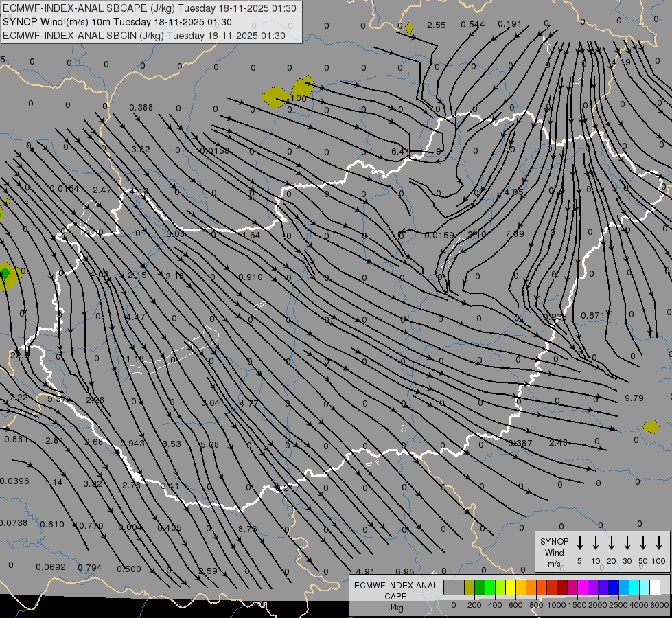The width and height of the screenshot is (672, 618).
Task: Click the map value 2.55
Action: (x=437, y=25)
